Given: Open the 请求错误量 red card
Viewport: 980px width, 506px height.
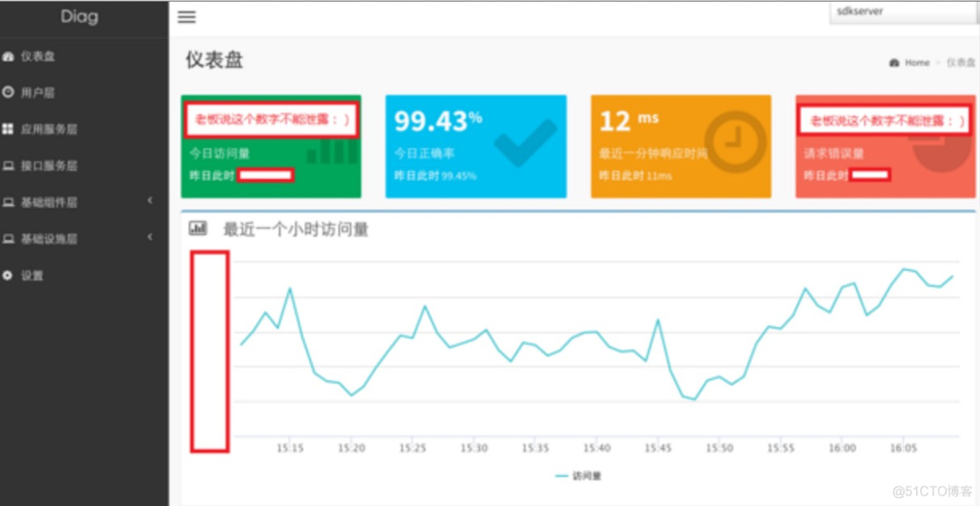Looking at the screenshot, I should tap(884, 147).
